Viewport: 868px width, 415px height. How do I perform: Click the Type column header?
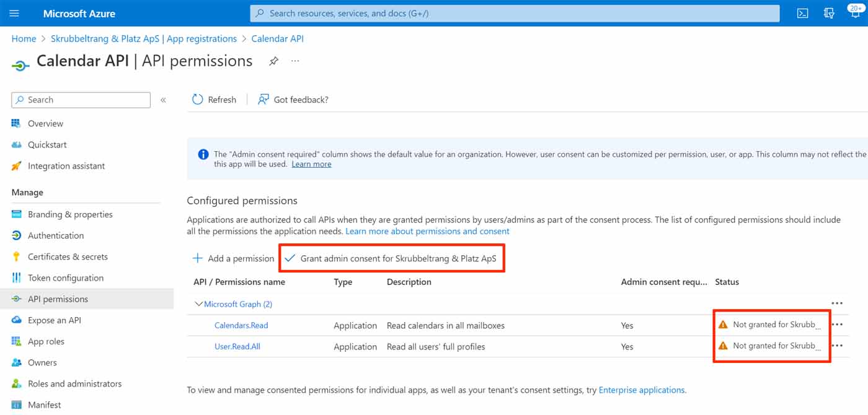pyautogui.click(x=343, y=282)
